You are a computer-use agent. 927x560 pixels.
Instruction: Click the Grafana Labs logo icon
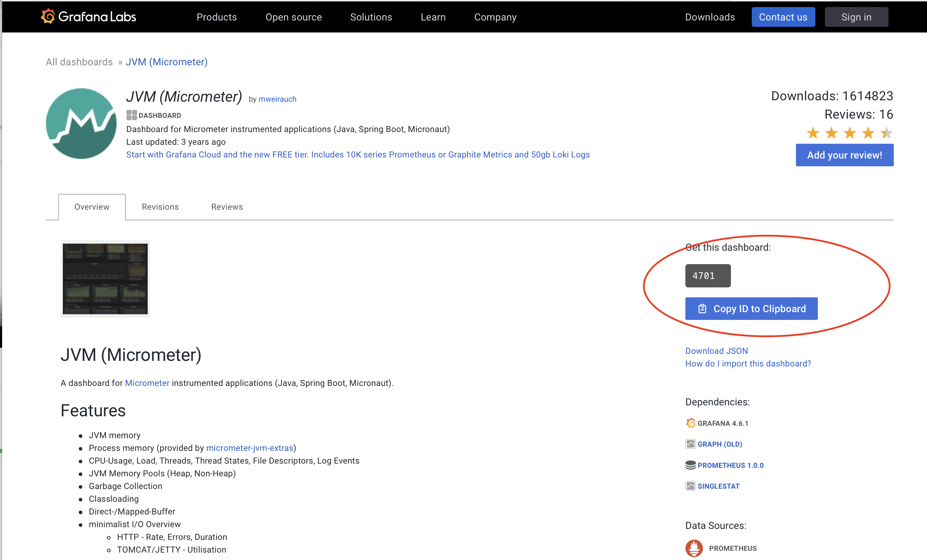tap(48, 17)
